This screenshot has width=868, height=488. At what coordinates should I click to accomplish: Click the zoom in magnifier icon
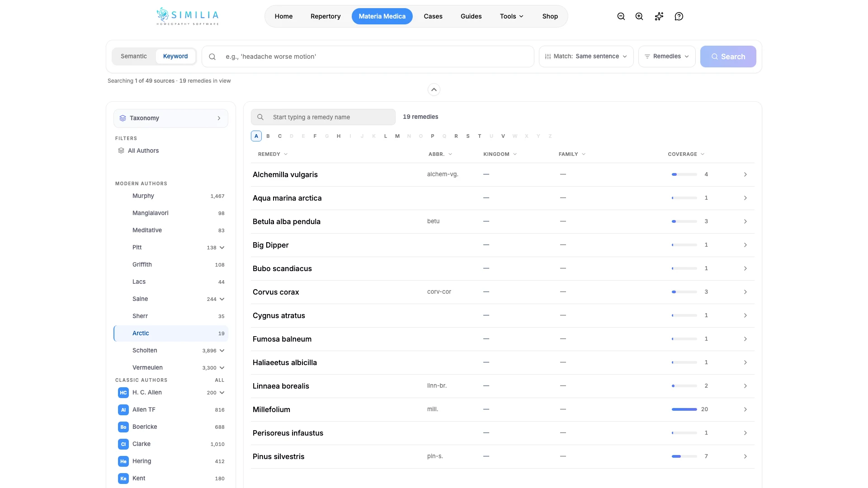click(639, 16)
